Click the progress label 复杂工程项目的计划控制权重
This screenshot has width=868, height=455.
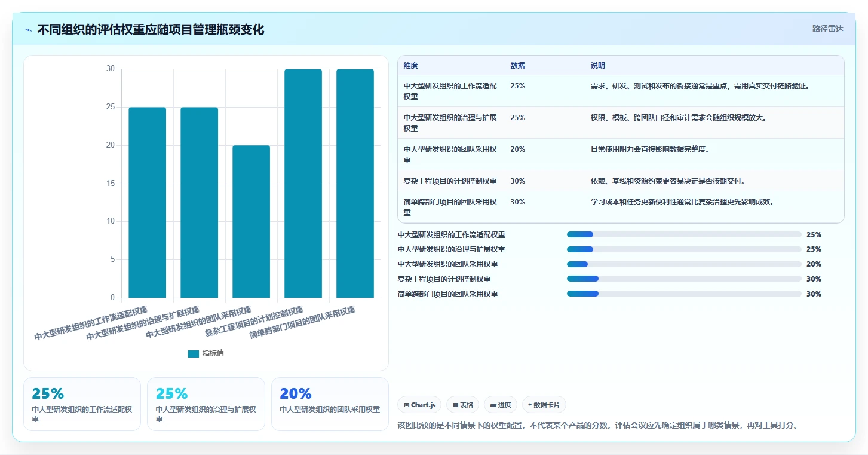[444, 279]
